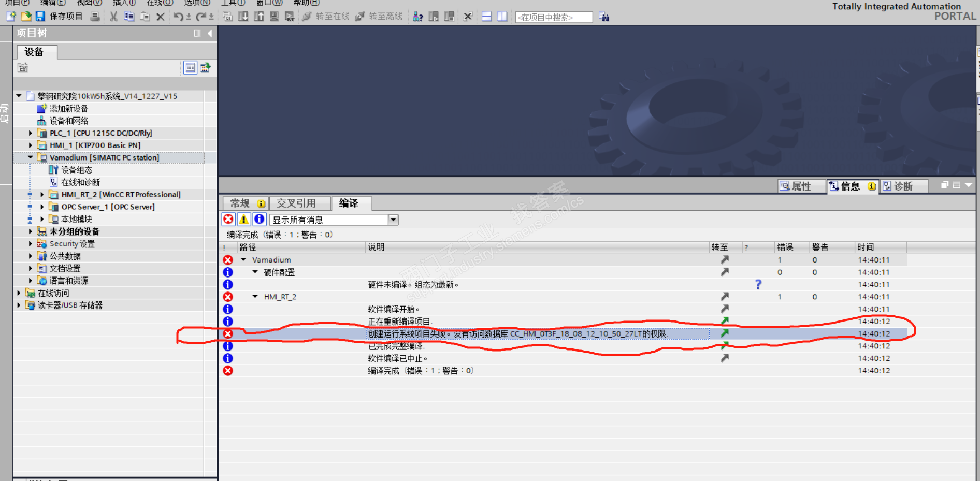Viewport: 980px width, 481px height.
Task: Expand the OPC Server_1 node
Action: click(x=42, y=207)
